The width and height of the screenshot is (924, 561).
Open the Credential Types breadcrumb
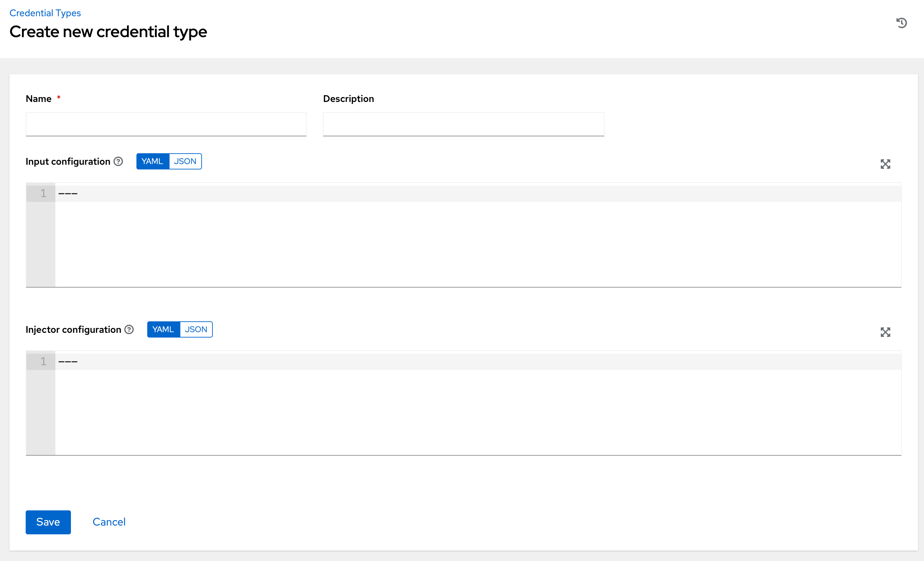tap(45, 12)
